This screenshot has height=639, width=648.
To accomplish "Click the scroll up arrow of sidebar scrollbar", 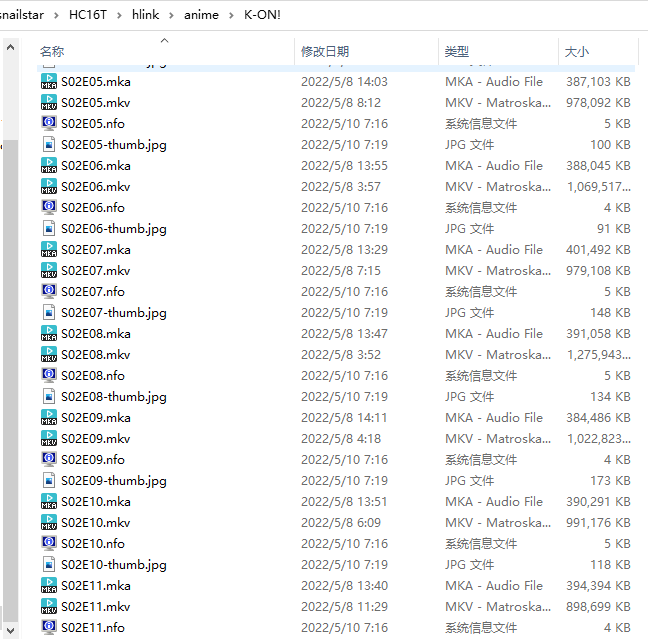I will point(11,48).
